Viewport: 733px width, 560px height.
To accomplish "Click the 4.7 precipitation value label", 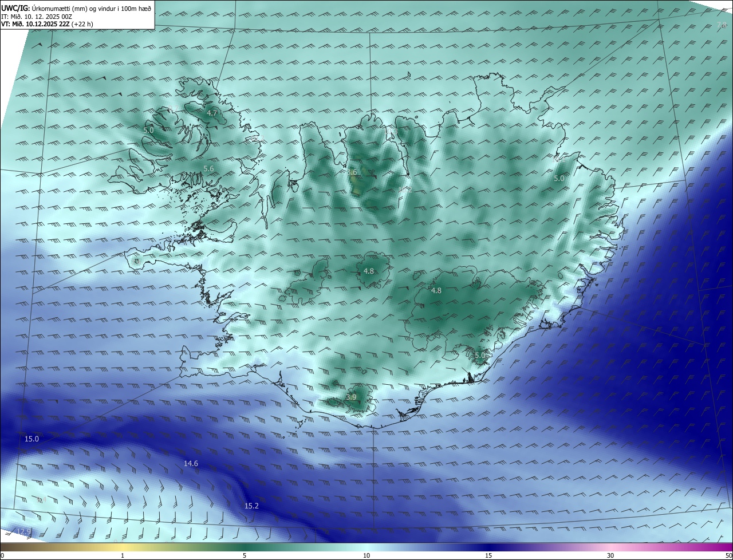I will 212,113.
